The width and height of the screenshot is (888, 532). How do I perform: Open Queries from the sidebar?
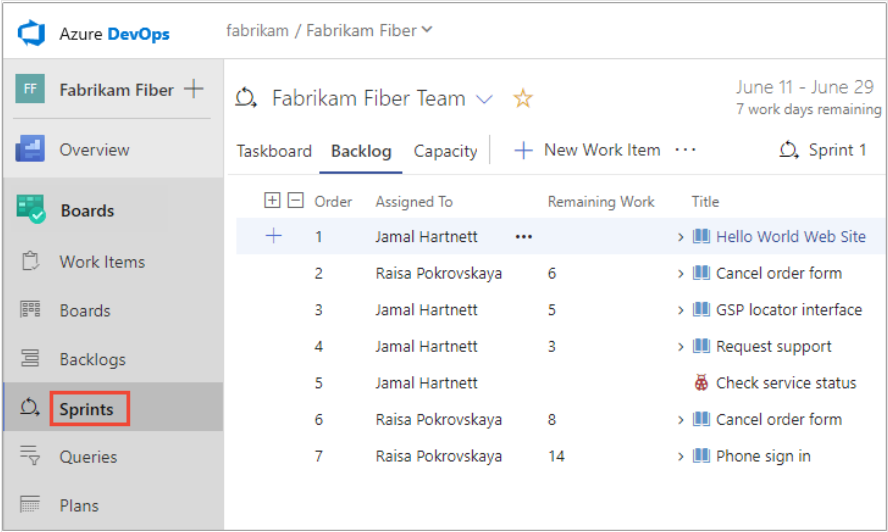tap(88, 457)
